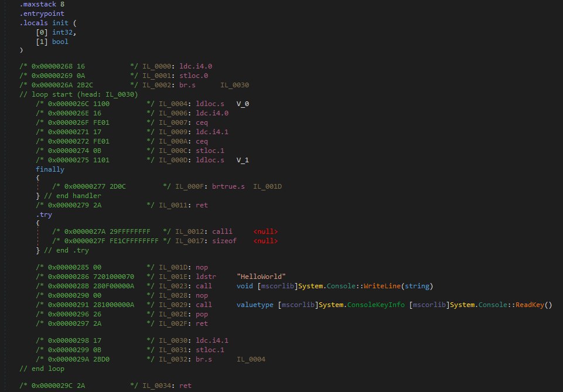Screen dimensions: 563x392
Task: Click the bytes "2B2C"
Action: coord(85,85)
